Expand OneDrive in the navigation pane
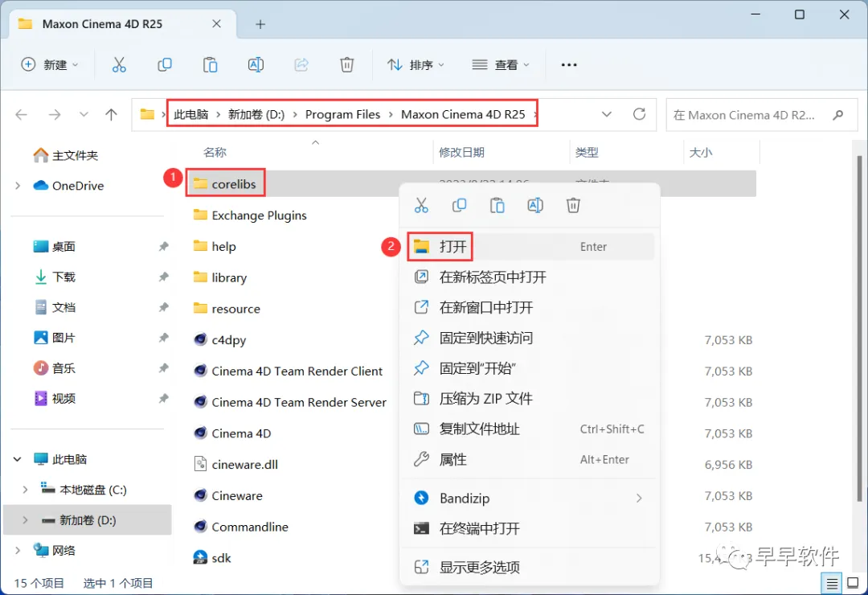The image size is (868, 595). click(x=18, y=186)
